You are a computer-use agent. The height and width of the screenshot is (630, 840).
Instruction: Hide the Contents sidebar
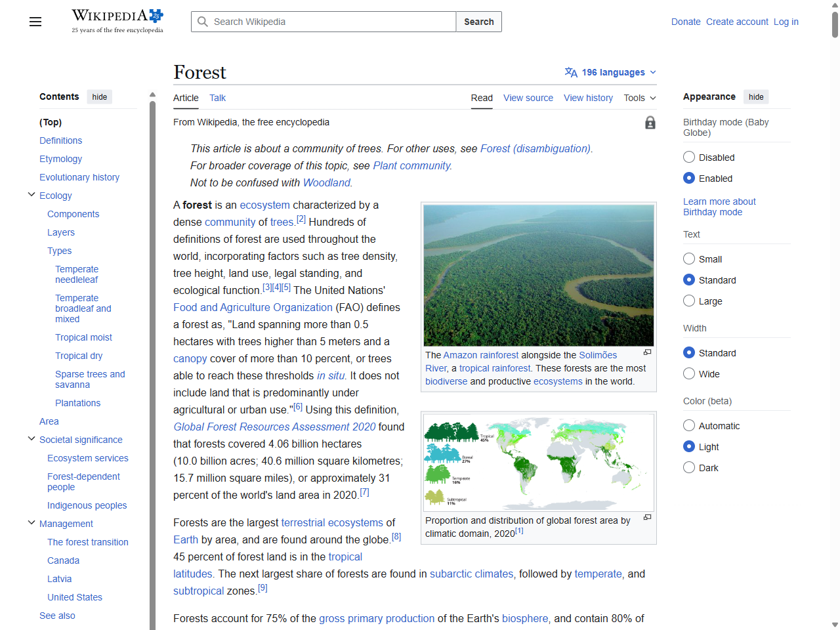point(100,97)
